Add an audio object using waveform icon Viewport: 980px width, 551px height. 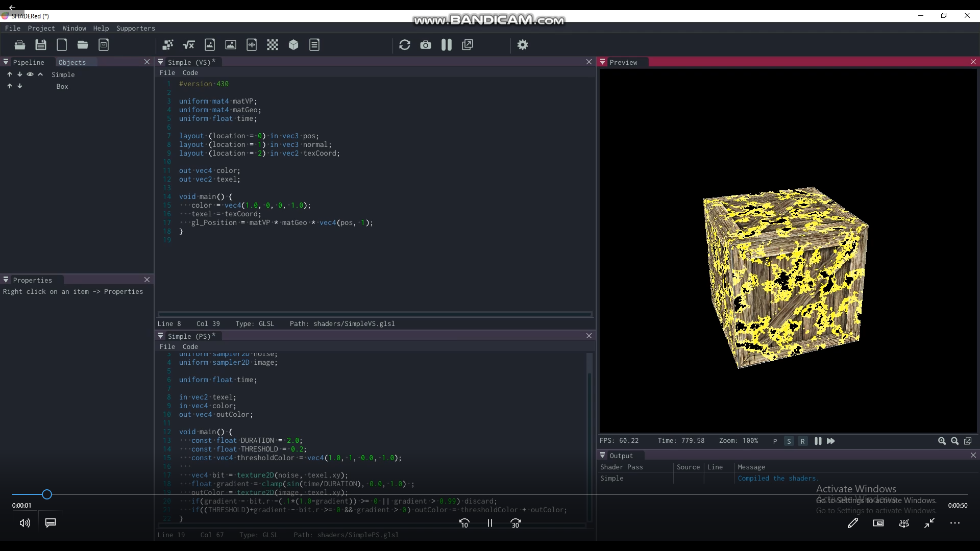pyautogui.click(x=252, y=45)
